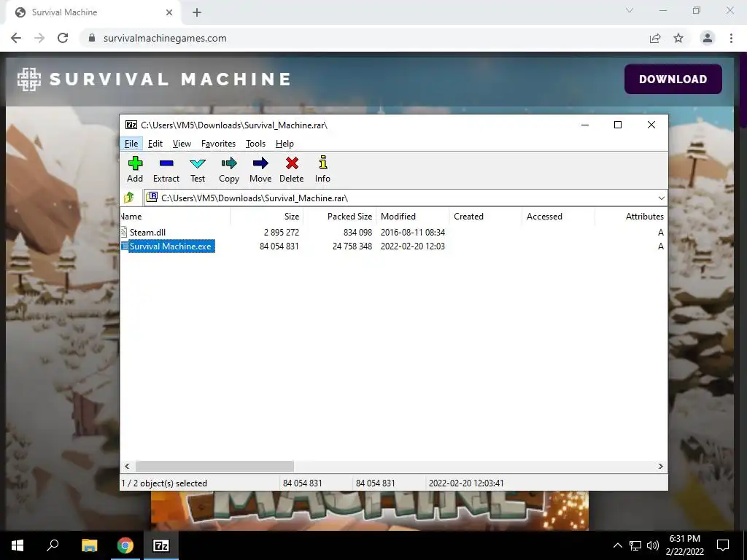Click the DOWNLOAD button on website

pos(673,79)
